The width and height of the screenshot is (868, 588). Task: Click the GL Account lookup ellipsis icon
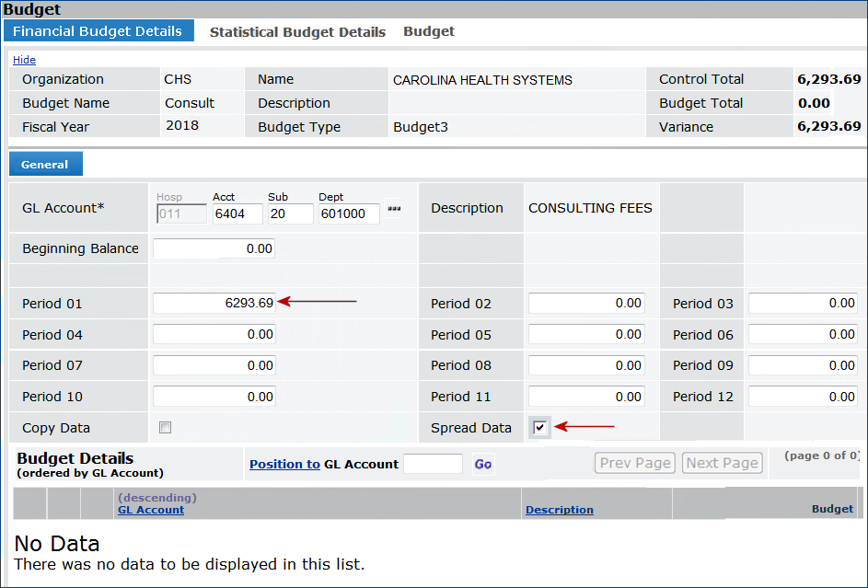(x=394, y=209)
